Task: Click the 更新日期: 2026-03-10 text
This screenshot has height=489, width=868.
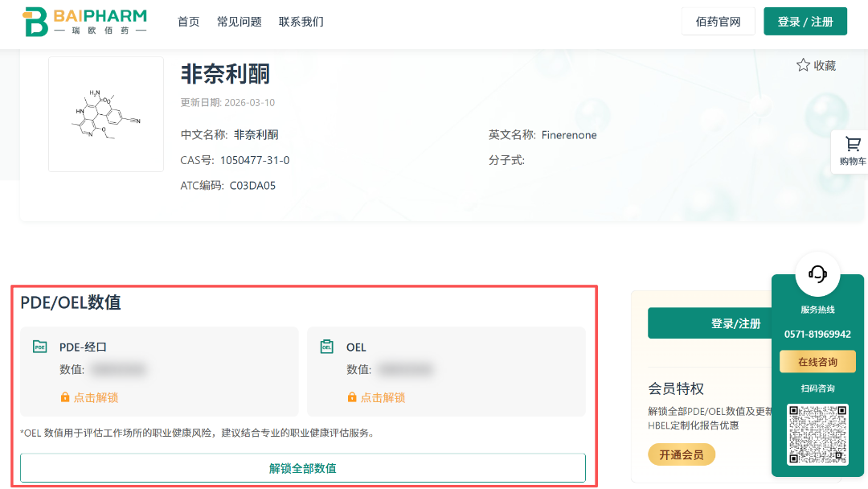Action: pos(227,102)
